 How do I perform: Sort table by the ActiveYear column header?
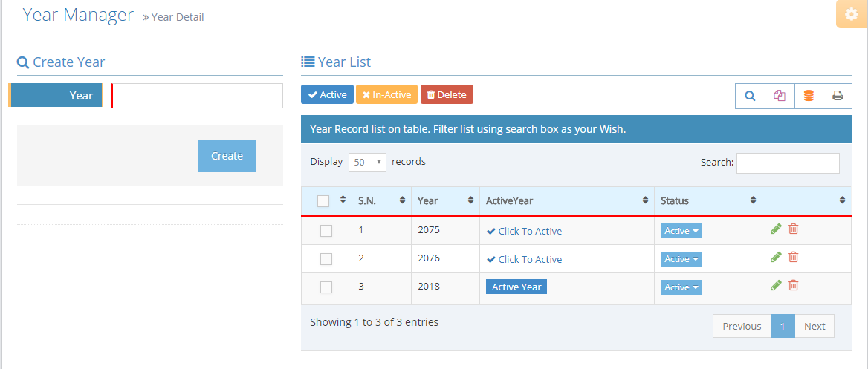(x=566, y=200)
